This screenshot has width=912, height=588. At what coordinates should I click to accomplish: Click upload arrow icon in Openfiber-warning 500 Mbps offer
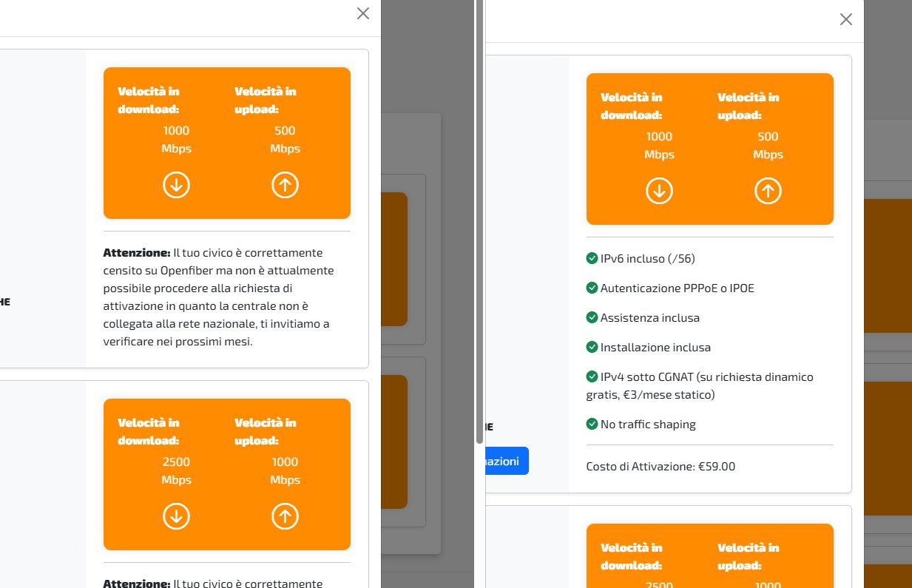285,185
